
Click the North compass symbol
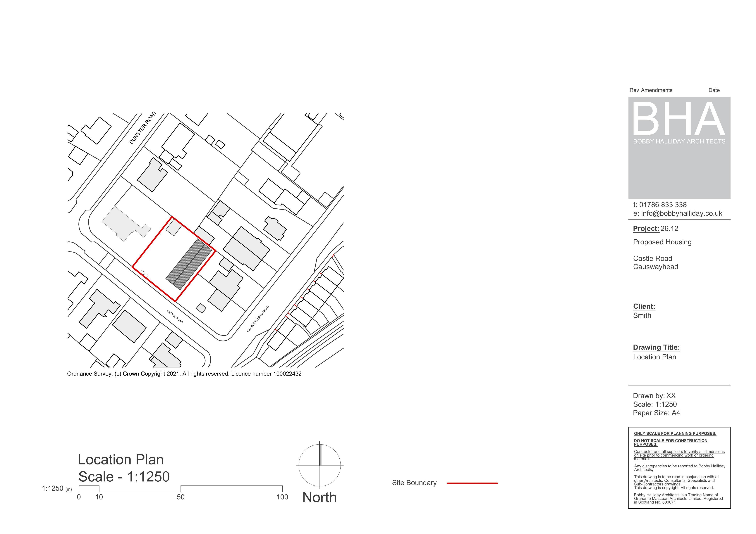click(320, 465)
